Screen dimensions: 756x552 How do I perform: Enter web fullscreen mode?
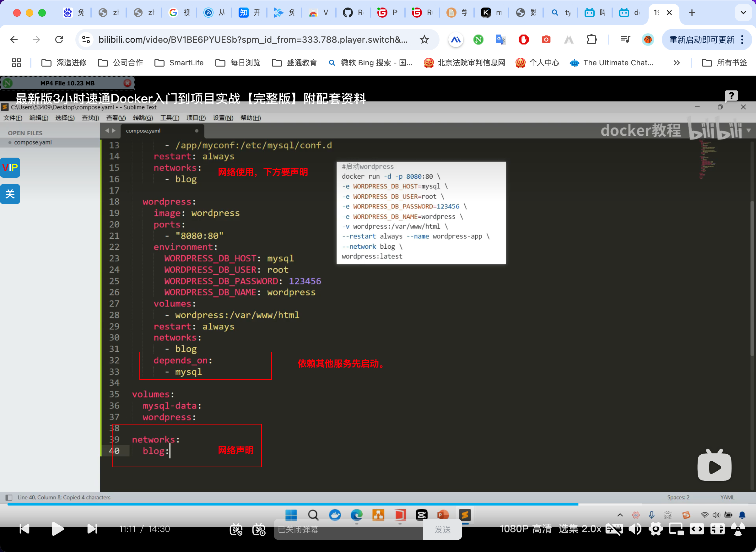717,529
